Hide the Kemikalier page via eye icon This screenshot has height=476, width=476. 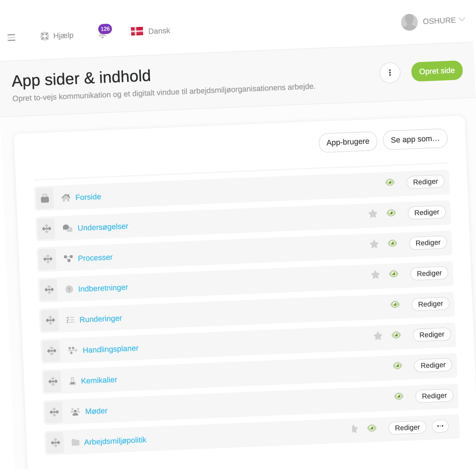tap(397, 366)
